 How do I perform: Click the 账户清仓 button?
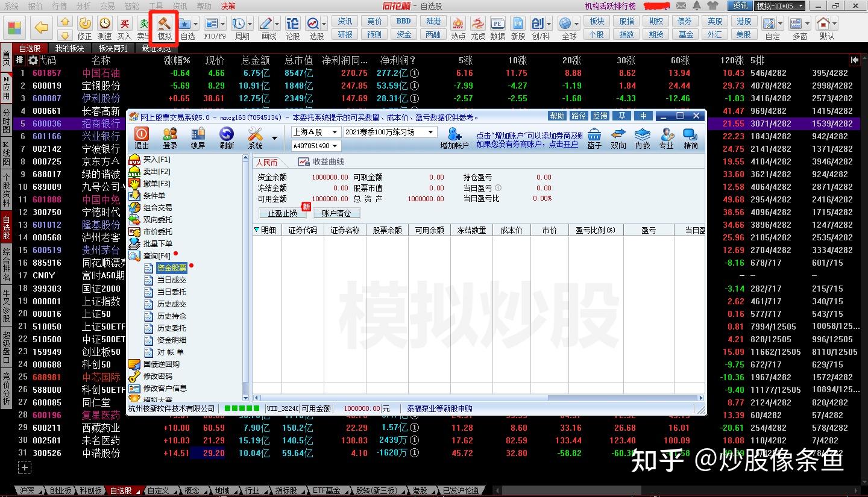point(335,213)
